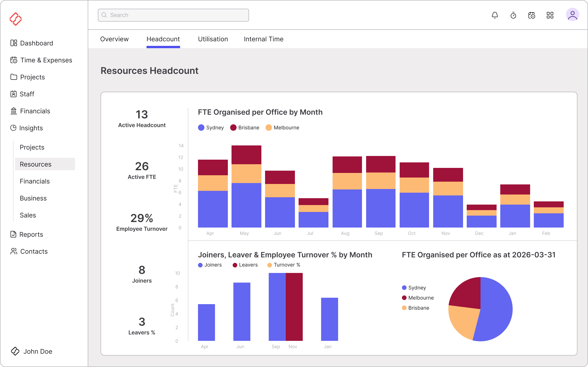Viewport: 588px width, 367px height.
Task: Click the Financials bank building icon
Action: [x=14, y=111]
